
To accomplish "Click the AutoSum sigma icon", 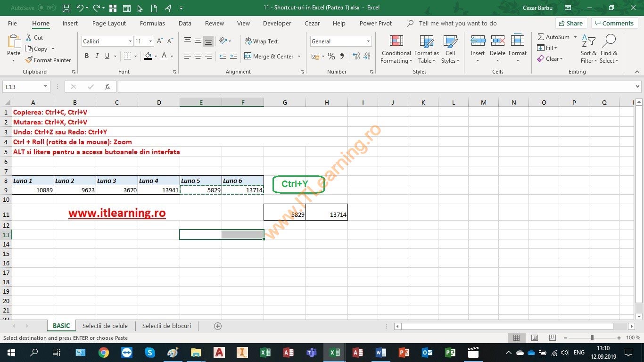I will coord(541,37).
